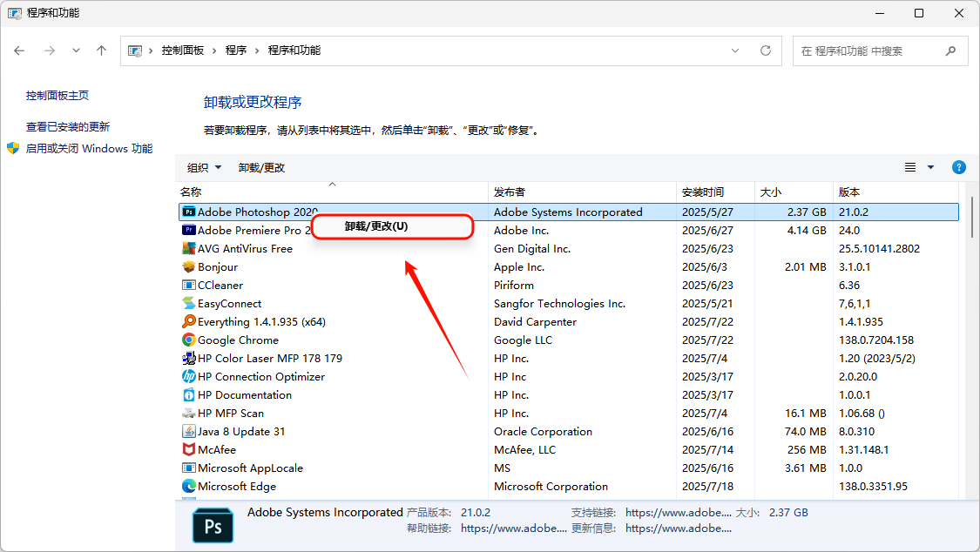
Task: Click 卸载/更改 in the toolbar
Action: point(261,167)
